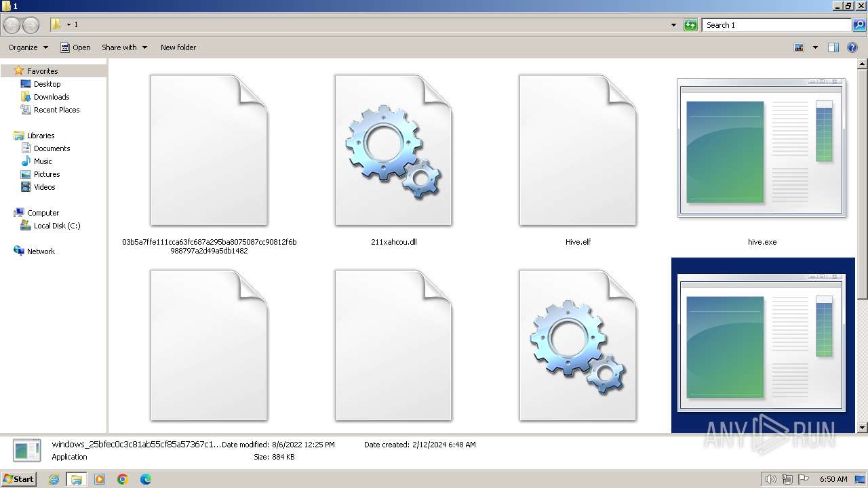Viewport: 868px width, 488px height.
Task: Open Desktop in Favorites
Action: [47, 84]
